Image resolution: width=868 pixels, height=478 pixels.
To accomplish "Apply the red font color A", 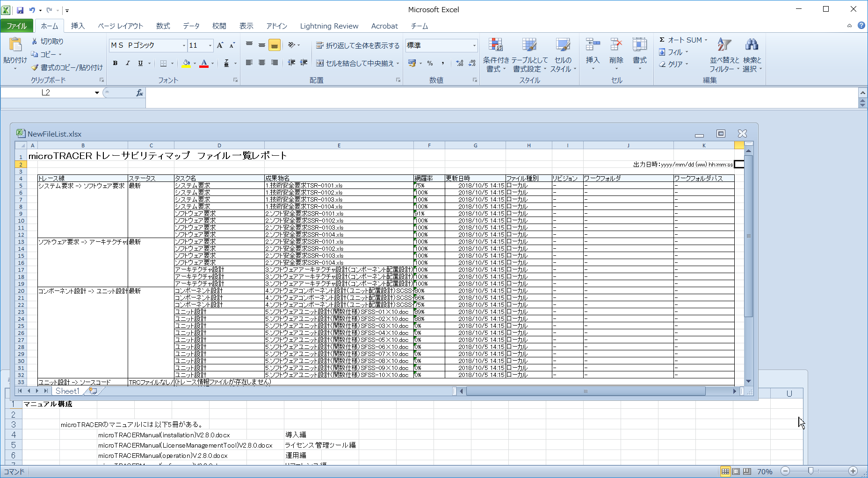I will click(204, 63).
